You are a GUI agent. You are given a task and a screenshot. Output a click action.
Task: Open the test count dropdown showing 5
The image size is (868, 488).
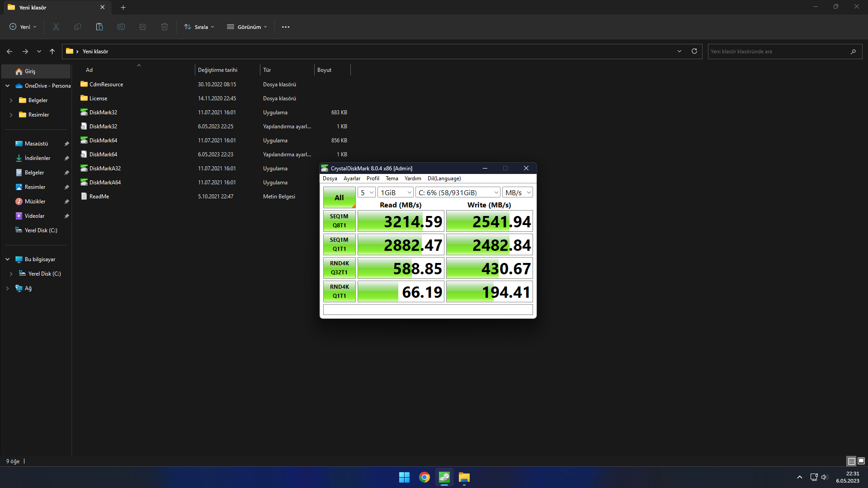tap(367, 192)
